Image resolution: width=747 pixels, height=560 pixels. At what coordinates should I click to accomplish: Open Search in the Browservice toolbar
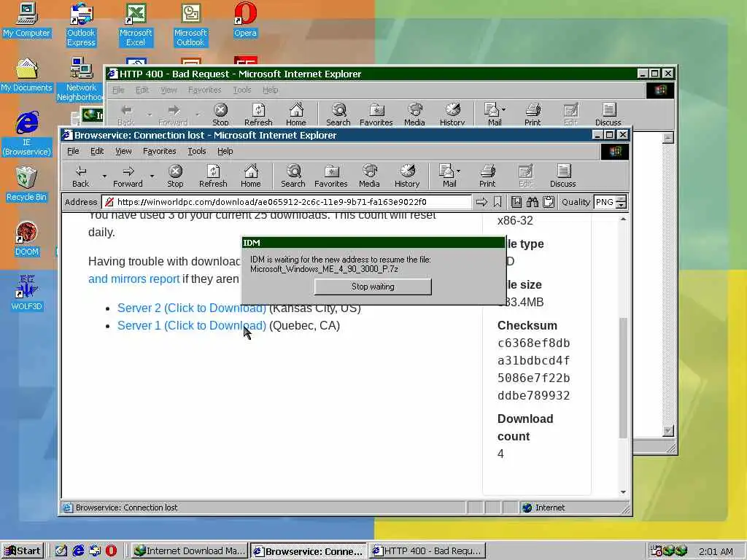click(293, 176)
